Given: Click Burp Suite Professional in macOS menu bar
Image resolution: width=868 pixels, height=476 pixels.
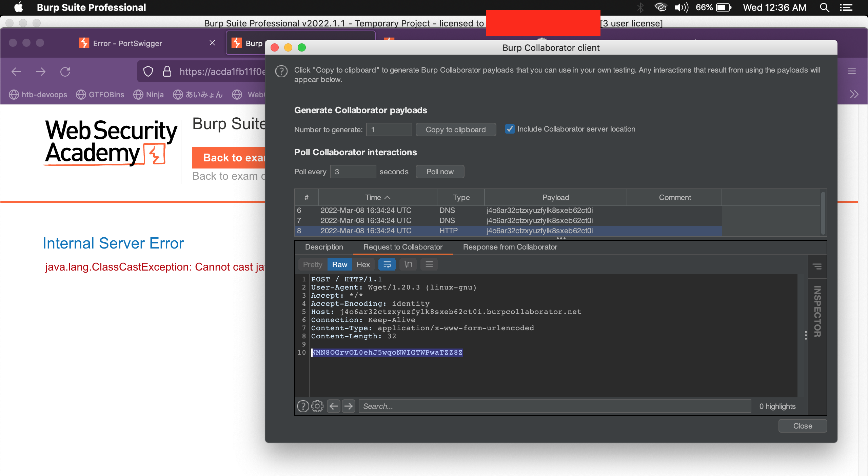Looking at the screenshot, I should coord(91,7).
